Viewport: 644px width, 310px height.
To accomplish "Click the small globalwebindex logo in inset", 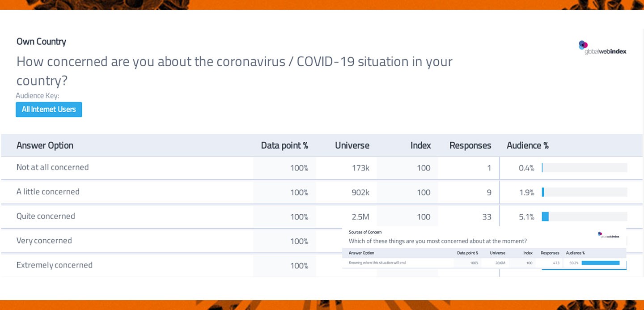I will click(x=608, y=235).
